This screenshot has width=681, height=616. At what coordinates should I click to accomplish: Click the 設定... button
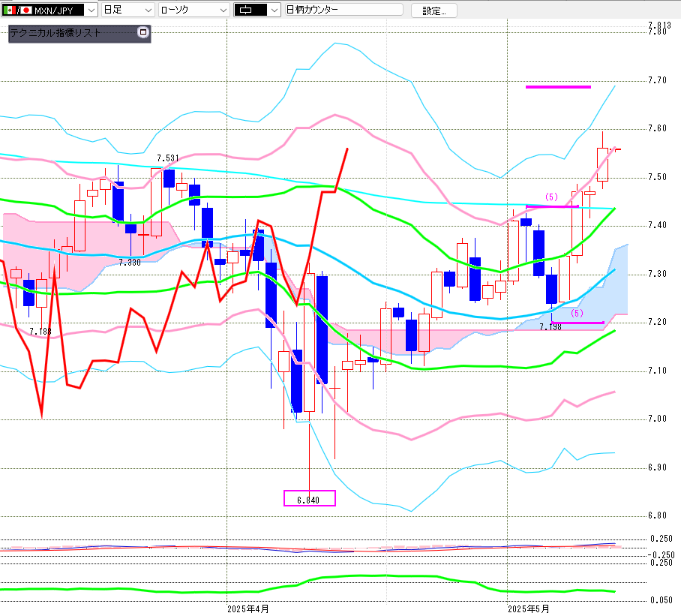click(434, 11)
